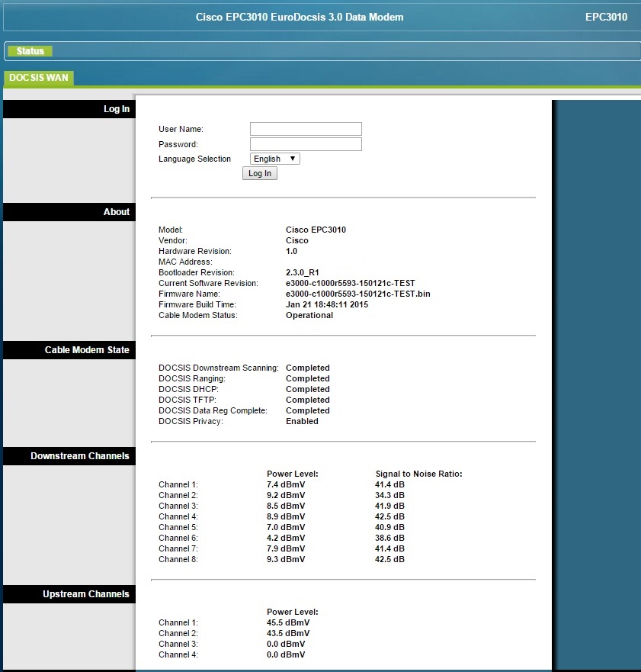This screenshot has width=641, height=672.
Task: Click the DOCSIS Downstream Scanning Completed value
Action: click(308, 368)
